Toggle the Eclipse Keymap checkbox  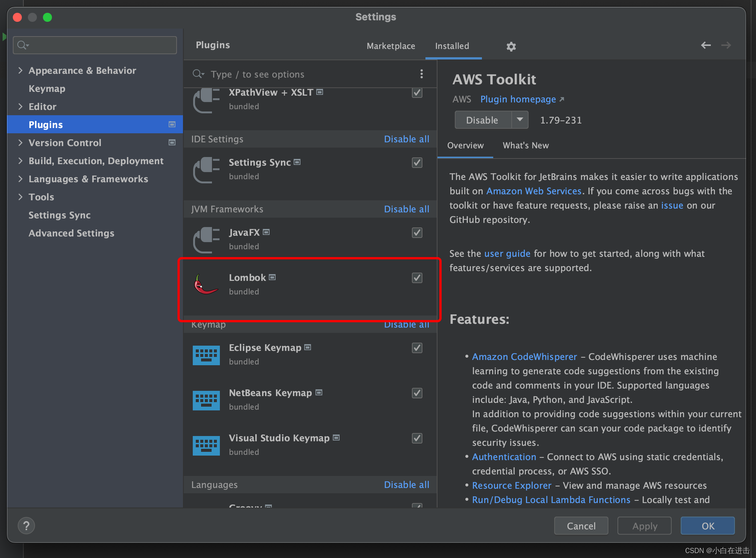pyautogui.click(x=417, y=348)
